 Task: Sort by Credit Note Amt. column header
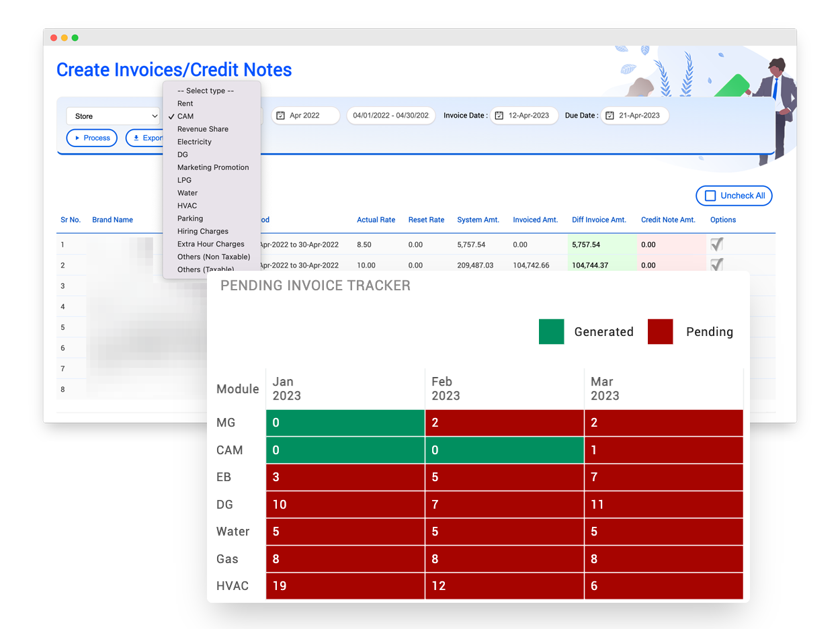[668, 220]
